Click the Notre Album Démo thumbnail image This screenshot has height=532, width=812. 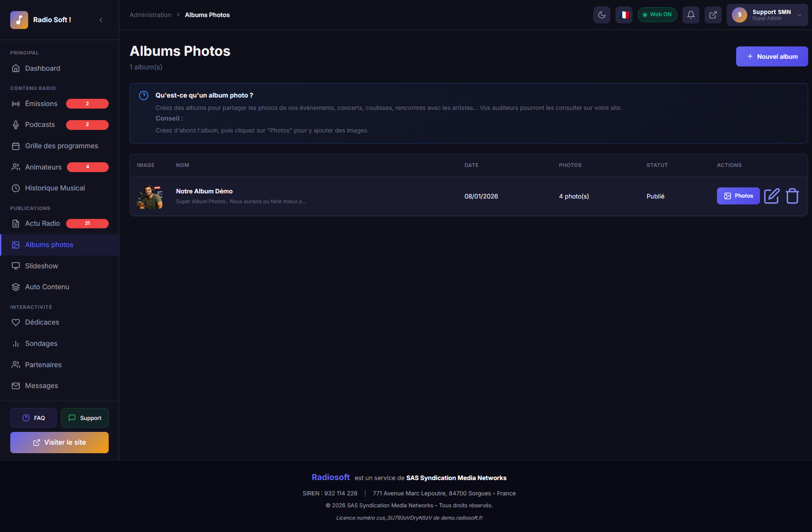click(x=150, y=196)
